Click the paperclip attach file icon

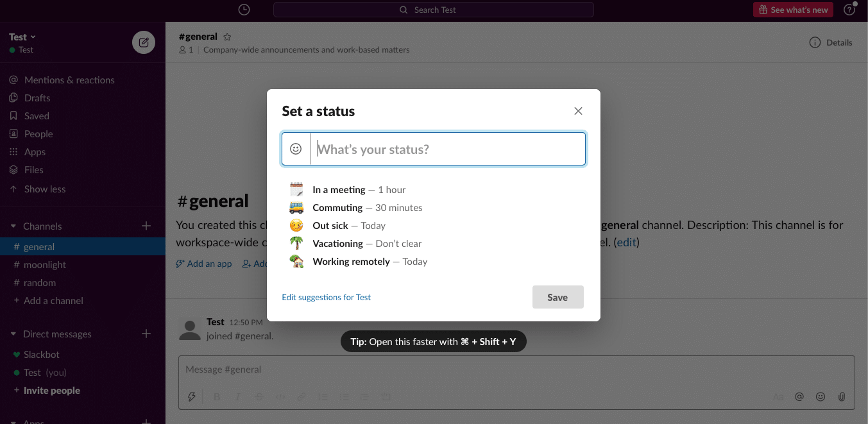click(x=842, y=397)
